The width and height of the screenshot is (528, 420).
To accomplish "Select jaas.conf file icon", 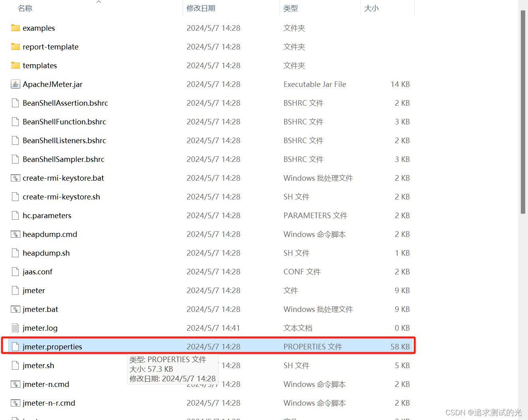I will click(x=15, y=272).
